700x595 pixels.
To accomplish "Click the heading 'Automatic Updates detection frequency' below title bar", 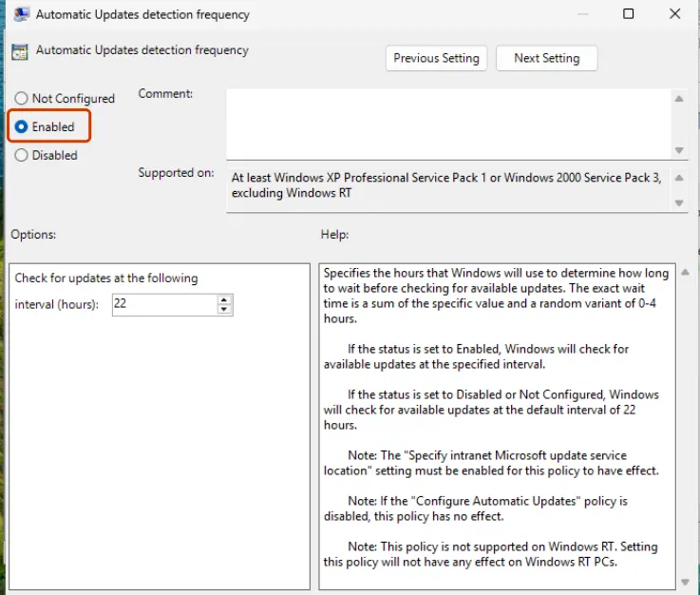I will [x=142, y=50].
